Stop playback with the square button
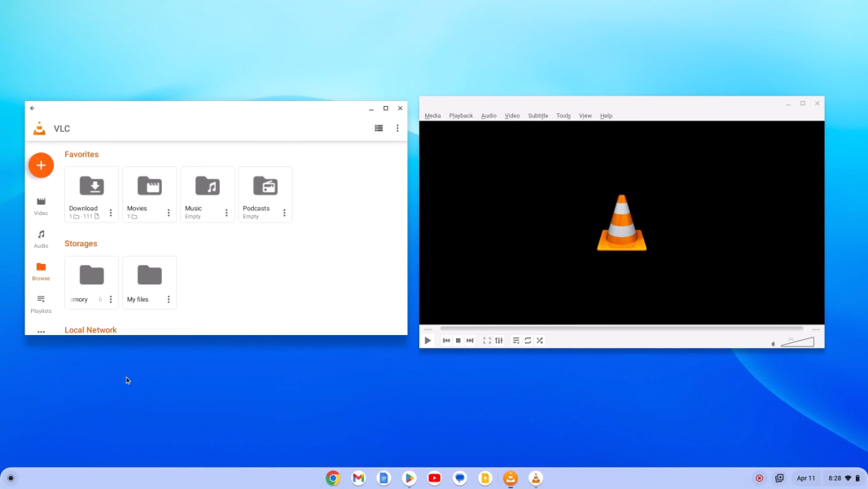 coord(458,341)
